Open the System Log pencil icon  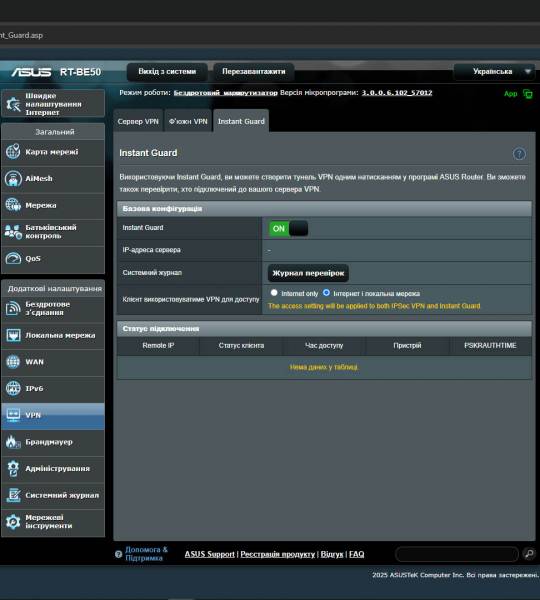(13, 495)
